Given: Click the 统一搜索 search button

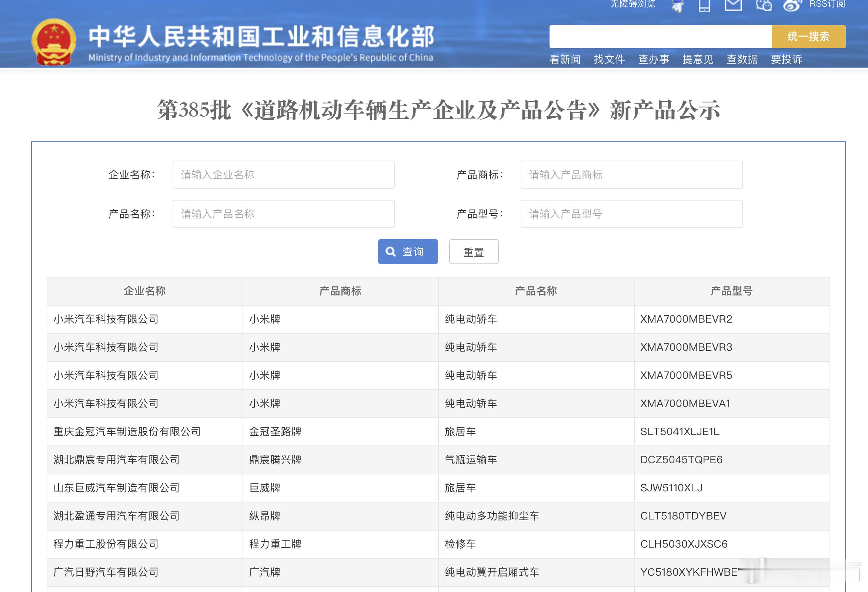Looking at the screenshot, I should (x=808, y=36).
